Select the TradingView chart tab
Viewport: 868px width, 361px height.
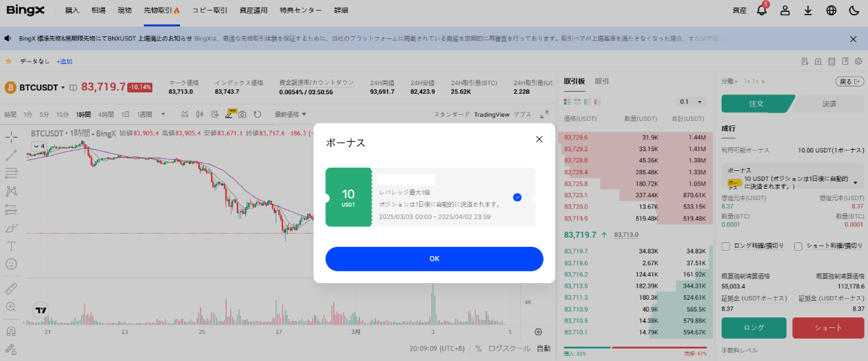(491, 114)
